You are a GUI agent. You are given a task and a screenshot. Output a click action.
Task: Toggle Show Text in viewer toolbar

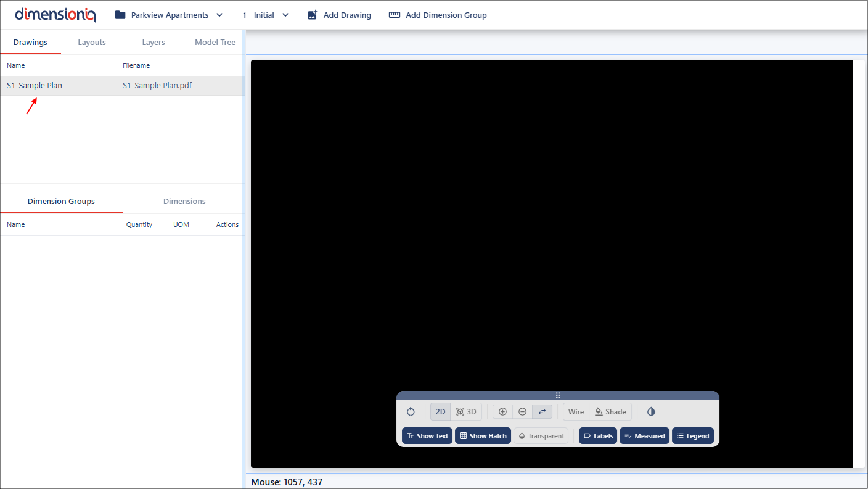[x=427, y=436]
